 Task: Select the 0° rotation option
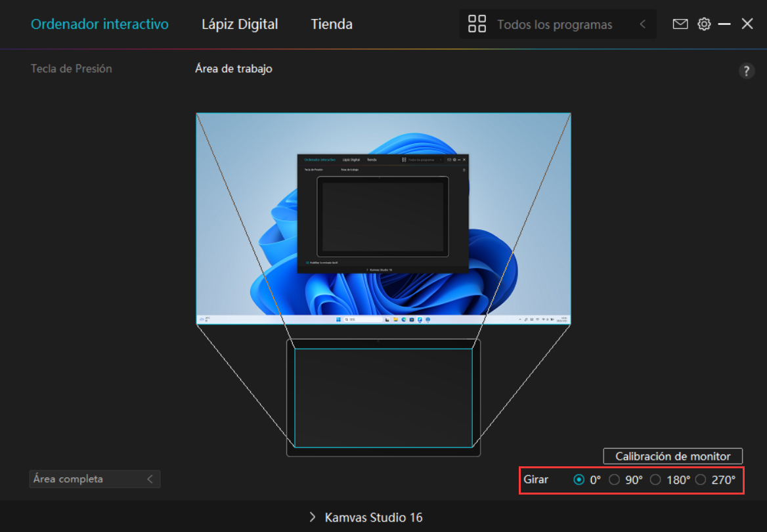(579, 479)
